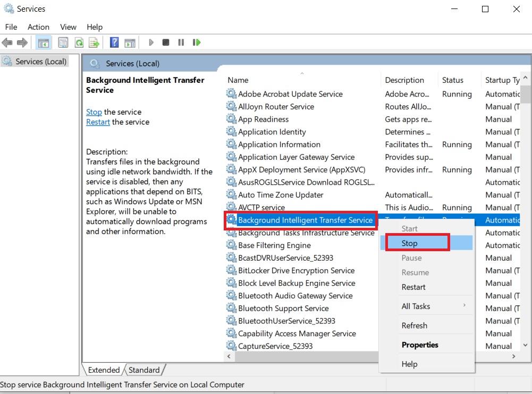532x394 pixels.
Task: Select the Base Filtering Engine gear icon
Action: [231, 245]
